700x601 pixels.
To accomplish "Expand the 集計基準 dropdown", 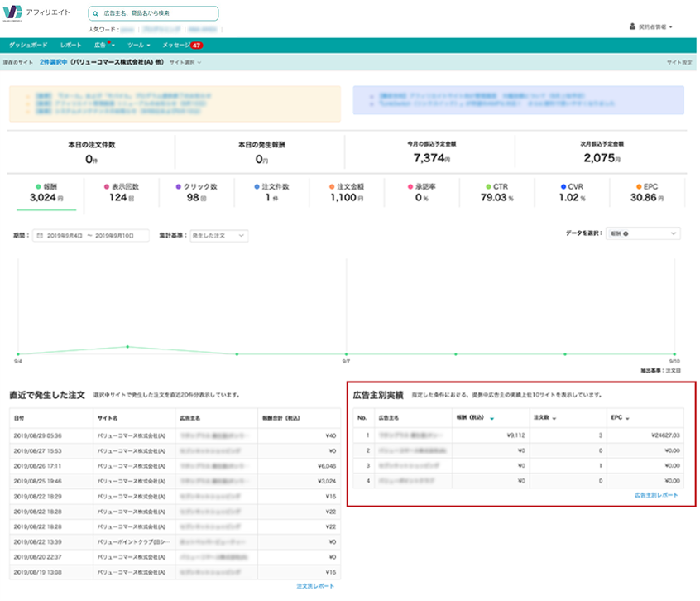I will pos(218,236).
